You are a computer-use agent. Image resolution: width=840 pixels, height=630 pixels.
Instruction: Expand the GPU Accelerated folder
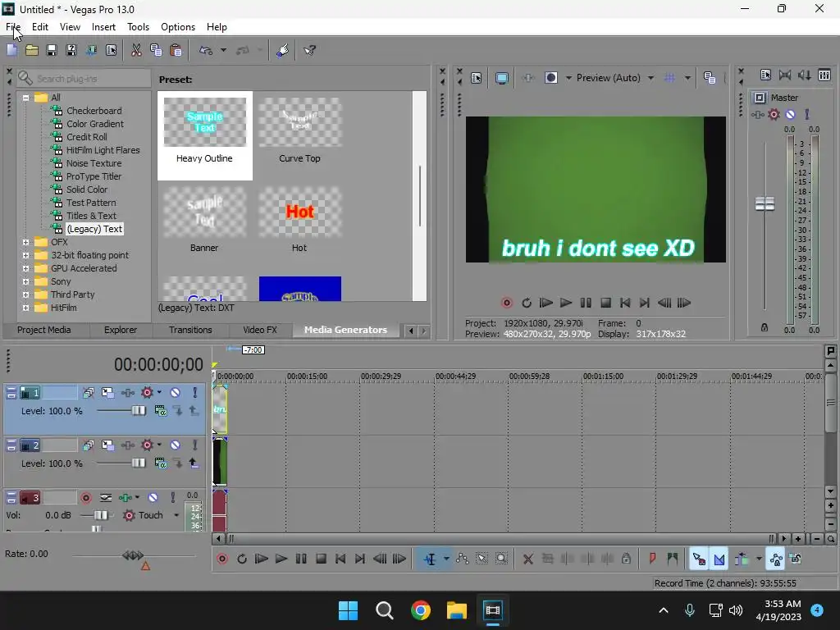pyautogui.click(x=25, y=268)
